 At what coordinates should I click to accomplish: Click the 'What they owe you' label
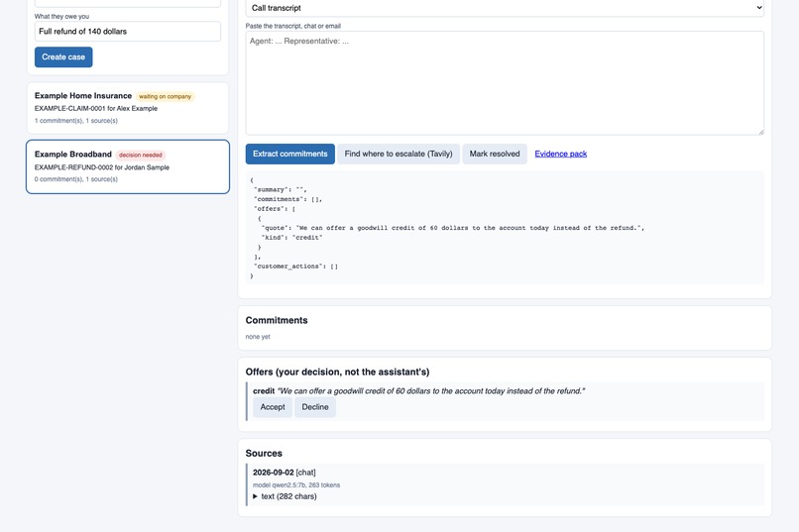pos(61,16)
